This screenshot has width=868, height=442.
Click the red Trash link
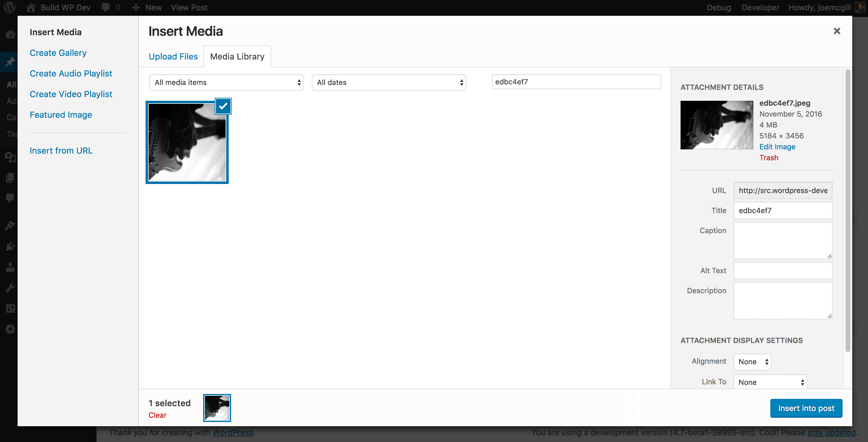click(769, 158)
